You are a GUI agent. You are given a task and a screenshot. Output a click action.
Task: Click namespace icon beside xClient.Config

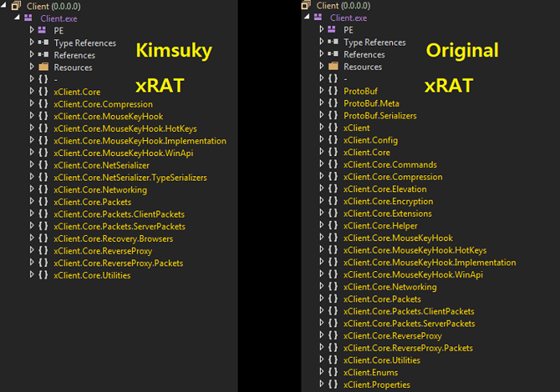click(x=333, y=139)
